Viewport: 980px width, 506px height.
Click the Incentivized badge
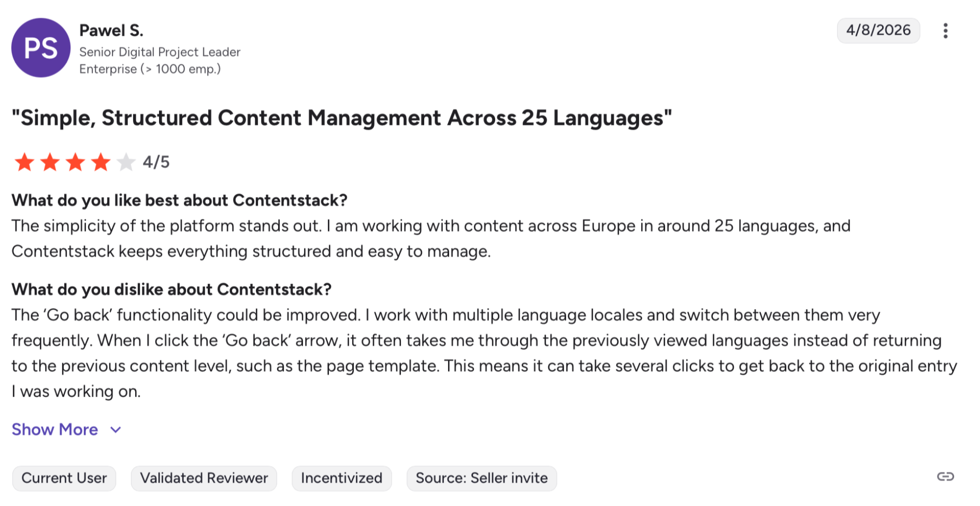341,478
